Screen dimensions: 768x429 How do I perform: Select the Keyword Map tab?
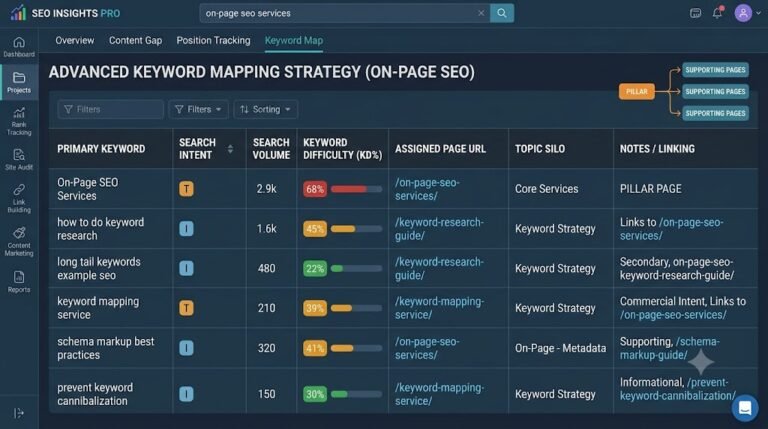pyautogui.click(x=294, y=41)
